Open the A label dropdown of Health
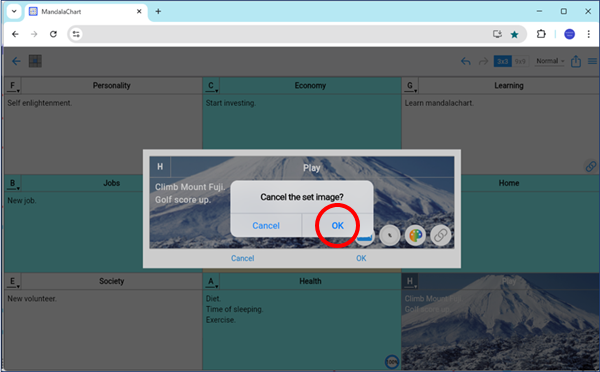The height and width of the screenshot is (372, 600). pos(211,281)
